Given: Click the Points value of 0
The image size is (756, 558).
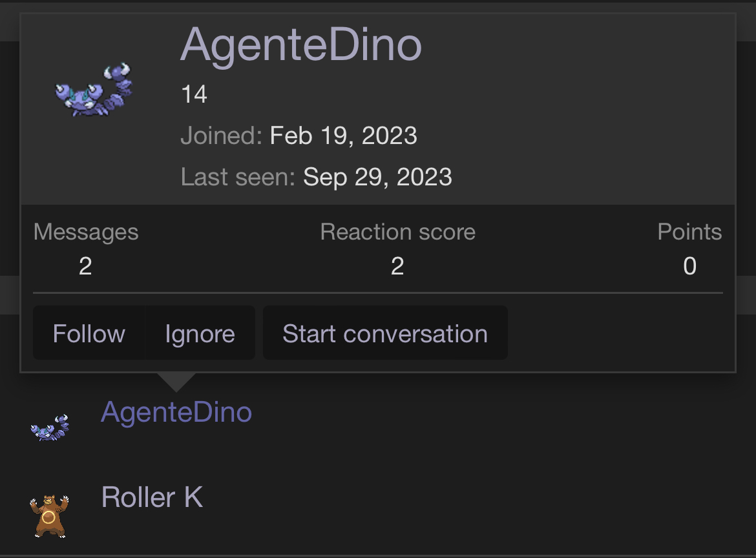Looking at the screenshot, I should pos(689,266).
